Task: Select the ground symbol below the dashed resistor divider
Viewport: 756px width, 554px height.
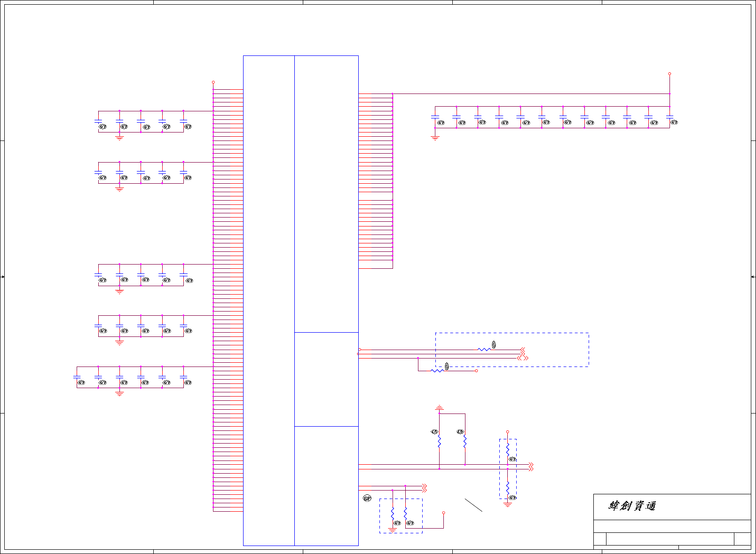Action: [507, 505]
